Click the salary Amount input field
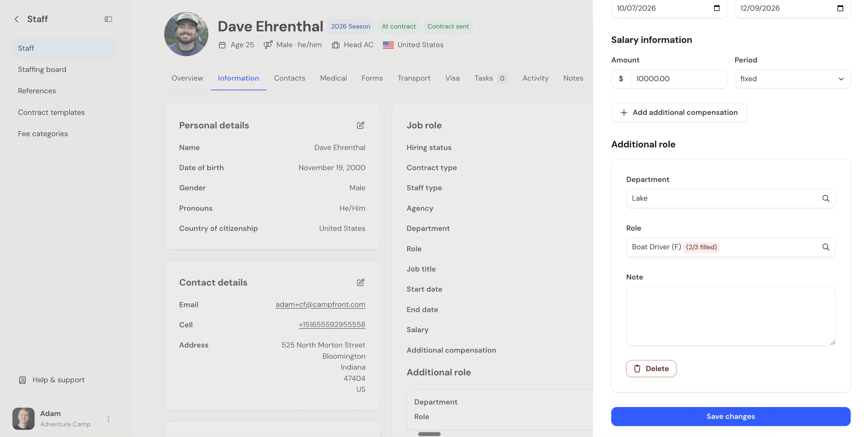Screen dimensions: 868x437 point(678,79)
